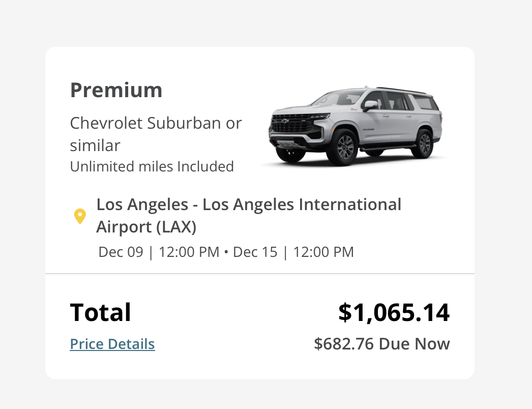Viewport: 532px width, 409px height.
Task: Click the "Chevrolet Suburban or similar" text
Action: click(156, 123)
